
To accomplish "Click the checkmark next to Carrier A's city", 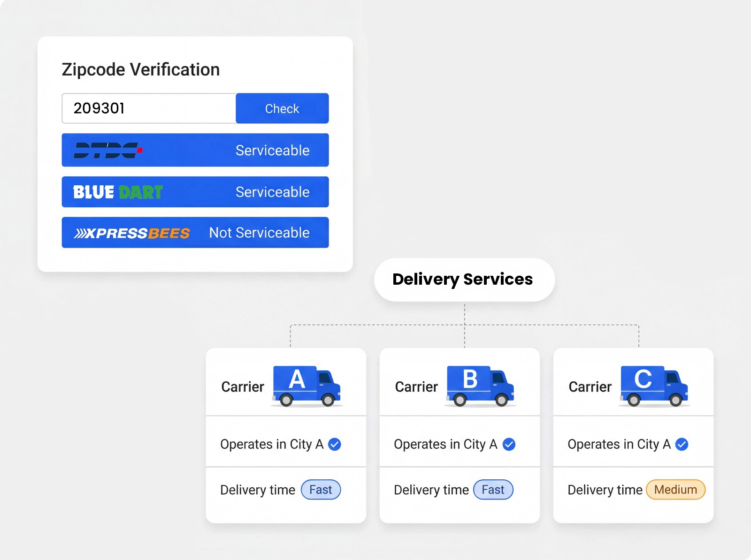I will [x=335, y=444].
